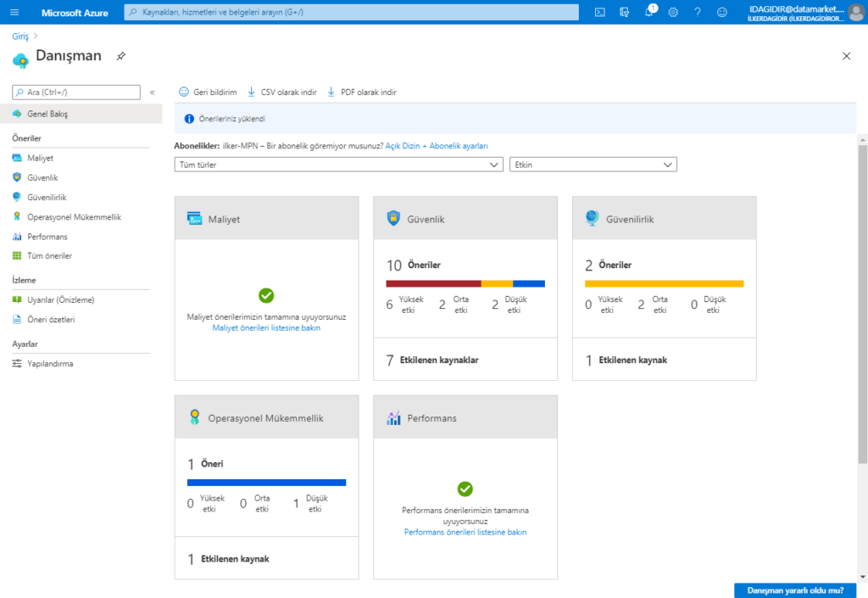Collapse the left navigation pane
This screenshot has height=598, width=868.
pos(153,92)
